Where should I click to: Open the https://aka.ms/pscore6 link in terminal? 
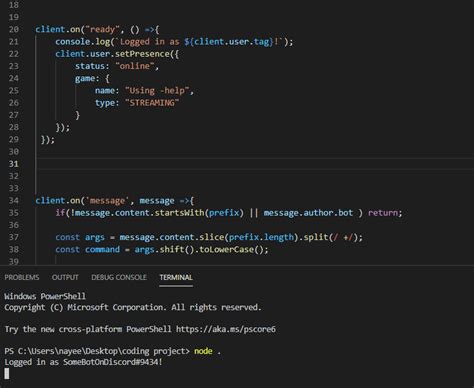[x=226, y=329]
